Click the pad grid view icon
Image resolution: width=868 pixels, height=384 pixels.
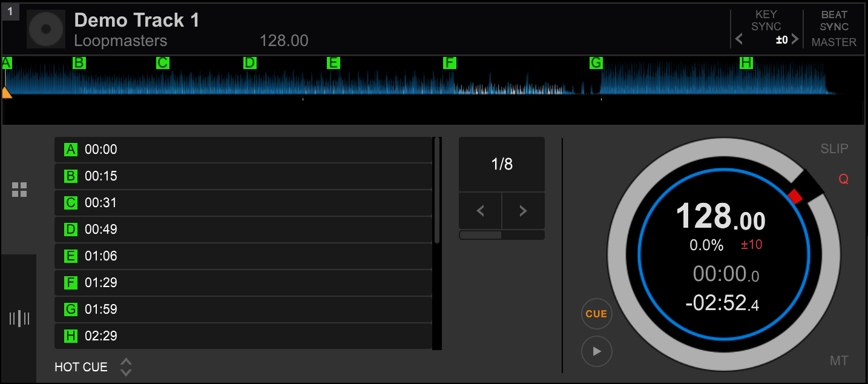point(19,190)
